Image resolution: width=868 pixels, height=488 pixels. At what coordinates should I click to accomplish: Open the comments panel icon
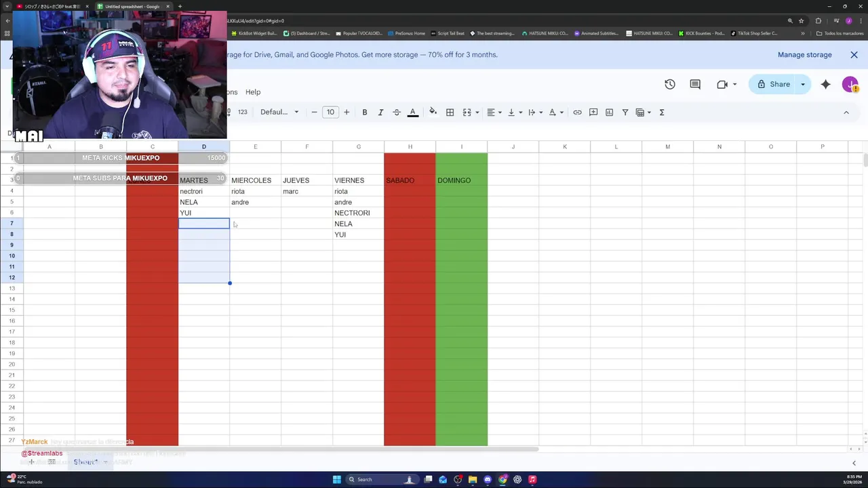(x=695, y=84)
